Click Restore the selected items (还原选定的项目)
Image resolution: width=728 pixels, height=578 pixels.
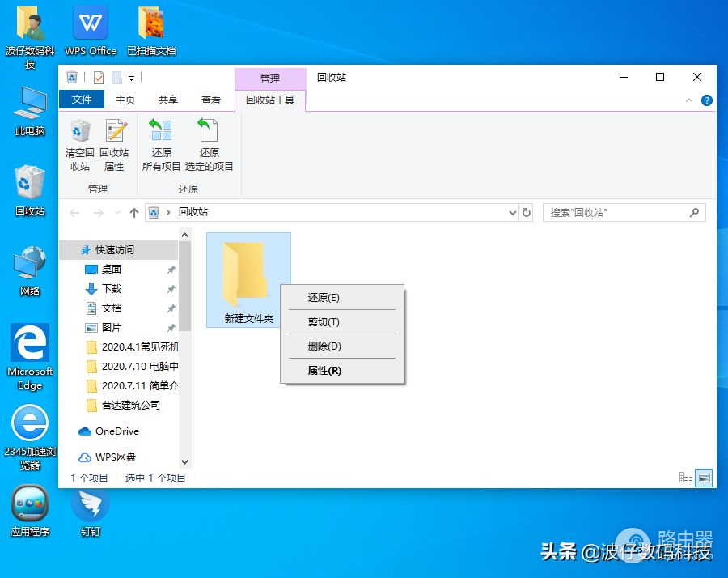click(209, 146)
